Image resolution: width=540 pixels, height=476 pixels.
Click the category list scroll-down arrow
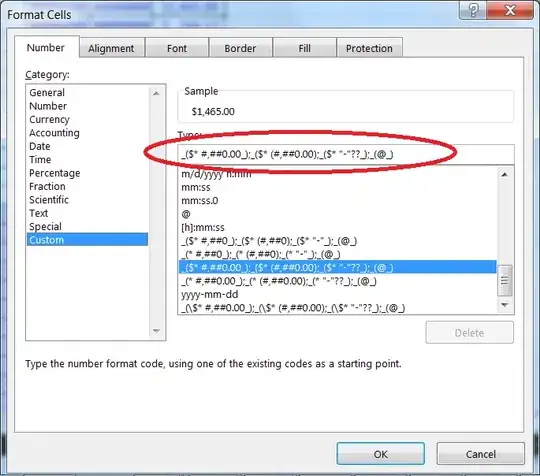[x=156, y=331]
